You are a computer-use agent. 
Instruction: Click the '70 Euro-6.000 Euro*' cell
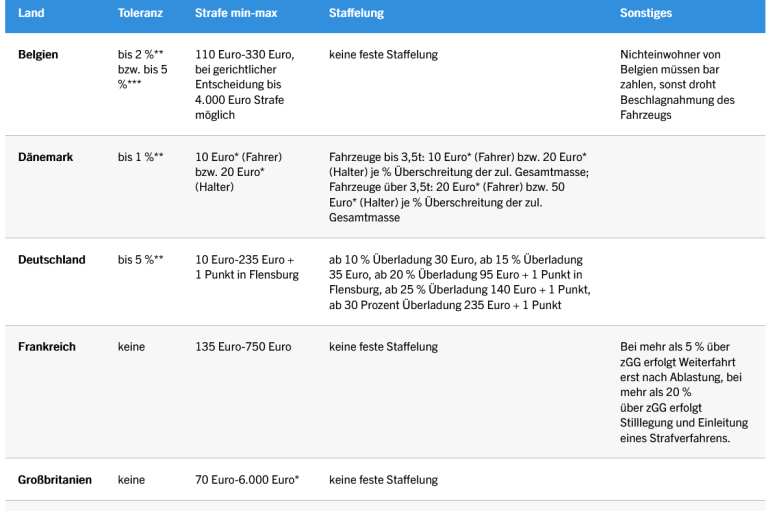[247, 480]
